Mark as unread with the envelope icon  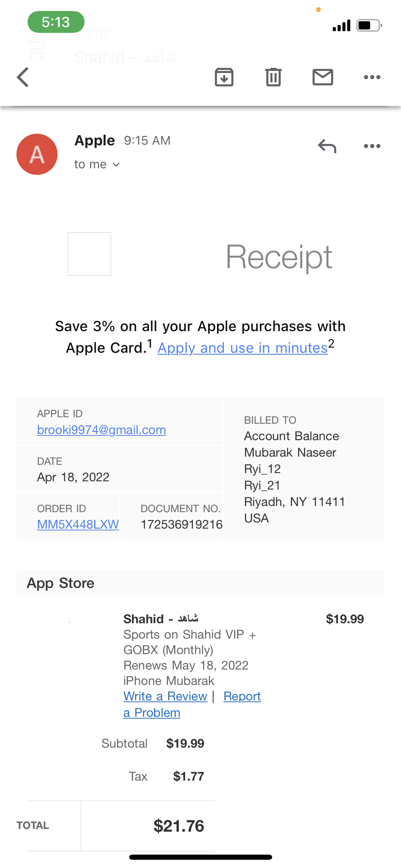(323, 77)
